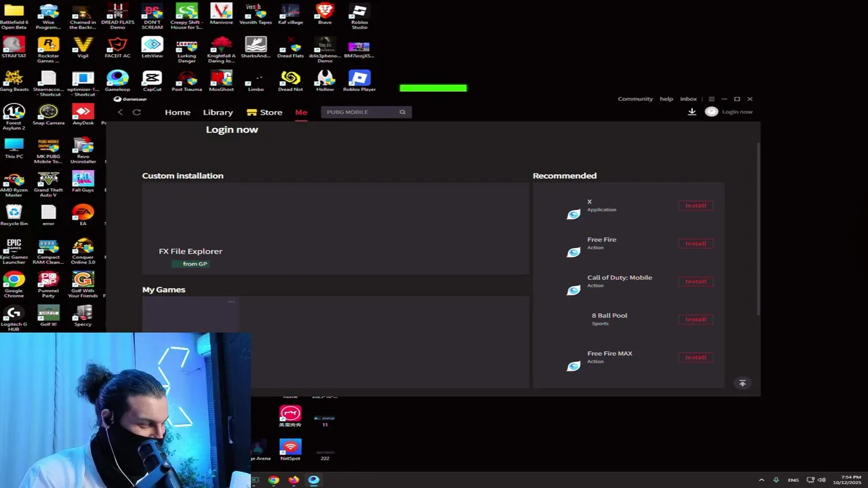Click the Gameloop icon in the taskbar
Screen dimensions: 868x488
tap(313, 480)
